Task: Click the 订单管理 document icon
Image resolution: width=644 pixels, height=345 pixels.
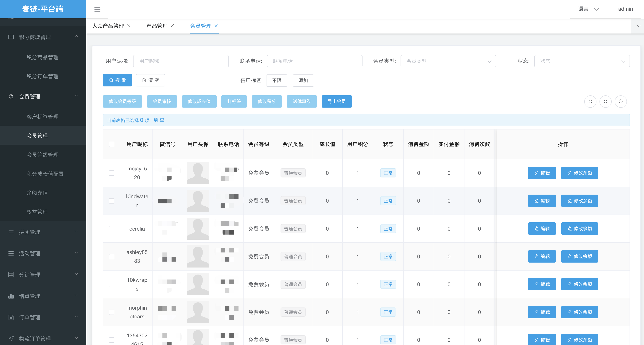Action: tap(11, 317)
